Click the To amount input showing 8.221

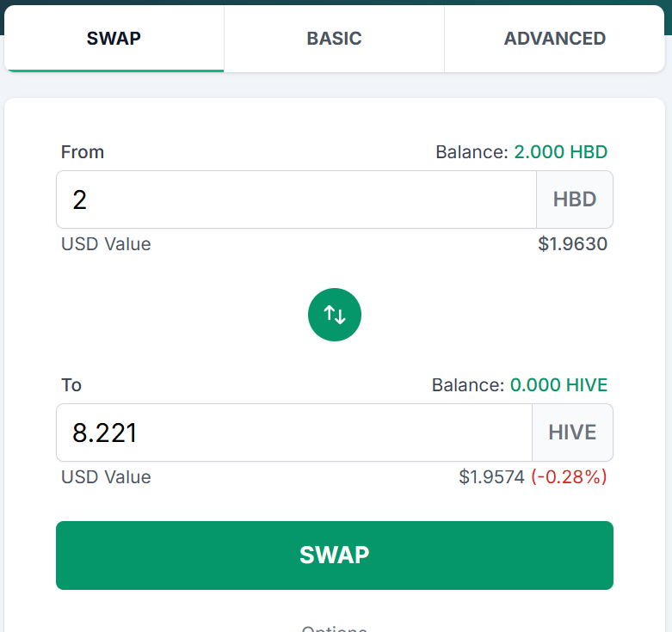pos(294,433)
